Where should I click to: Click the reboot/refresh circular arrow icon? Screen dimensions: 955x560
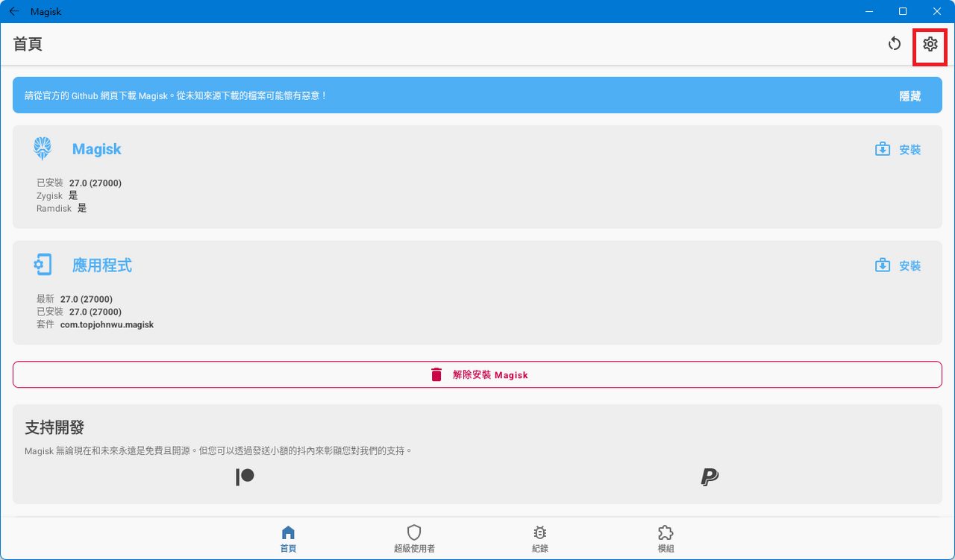point(895,44)
